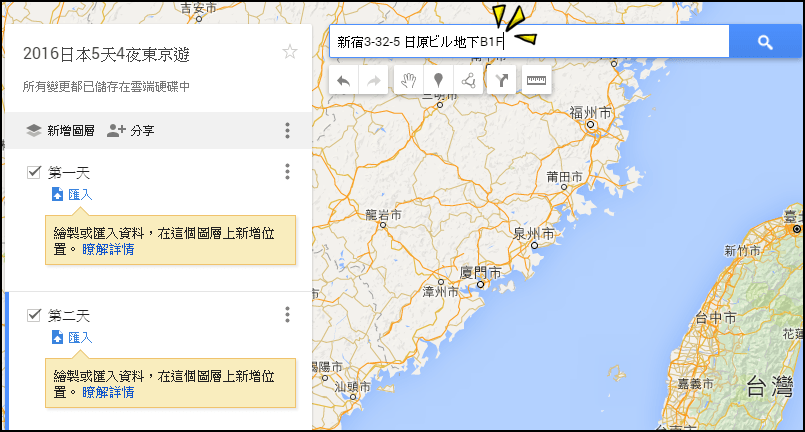
Task: Click the undo arrow button
Action: click(343, 80)
